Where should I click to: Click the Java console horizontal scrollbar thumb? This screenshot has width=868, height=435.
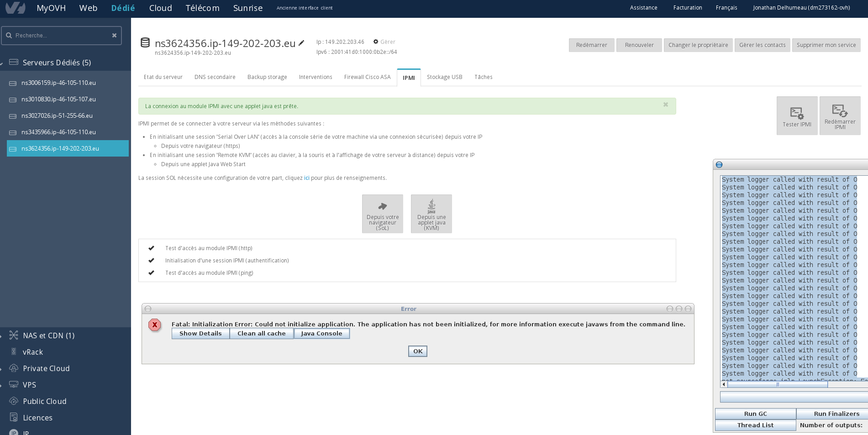(x=777, y=384)
